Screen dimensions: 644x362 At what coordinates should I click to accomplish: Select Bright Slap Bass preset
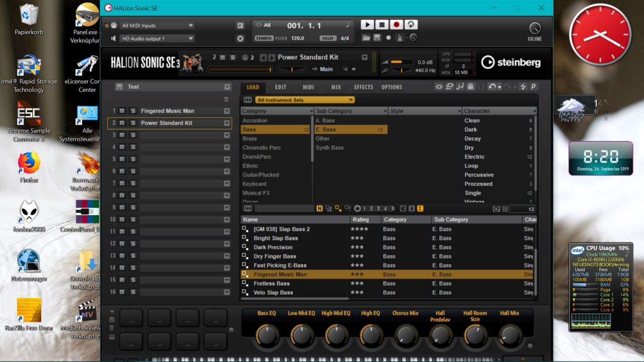point(386,238)
